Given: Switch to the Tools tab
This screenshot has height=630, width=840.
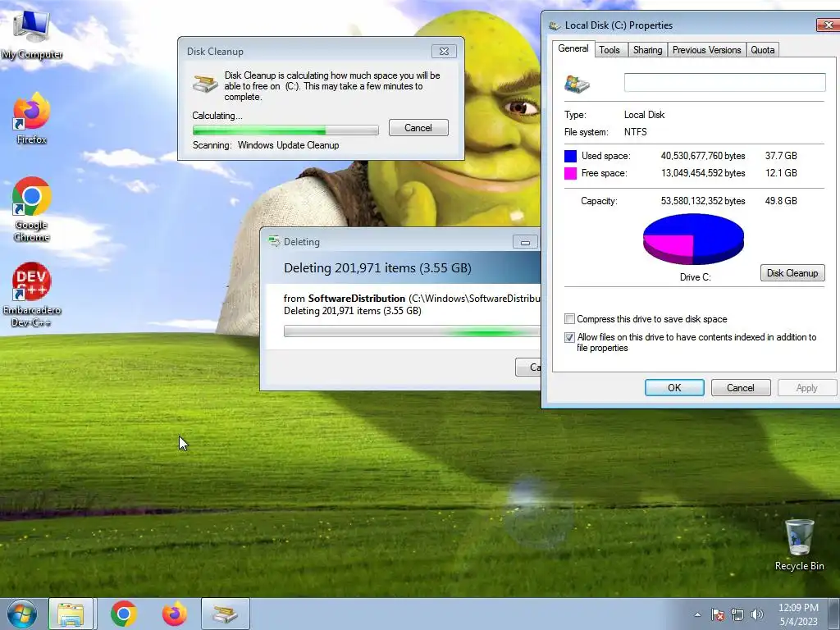Looking at the screenshot, I should [609, 50].
